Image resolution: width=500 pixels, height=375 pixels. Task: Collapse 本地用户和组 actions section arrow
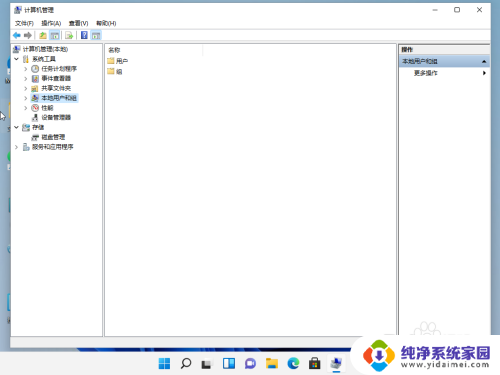[x=484, y=61]
